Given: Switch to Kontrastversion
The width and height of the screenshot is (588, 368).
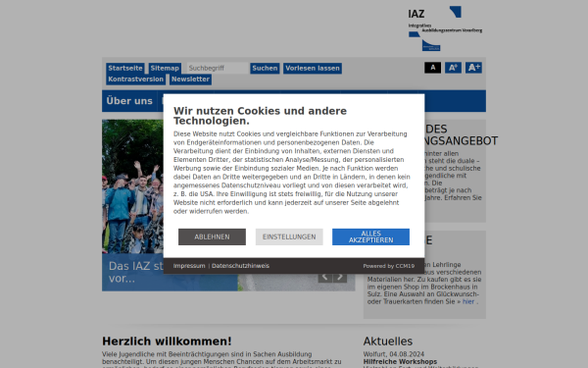Looking at the screenshot, I should [x=136, y=79].
